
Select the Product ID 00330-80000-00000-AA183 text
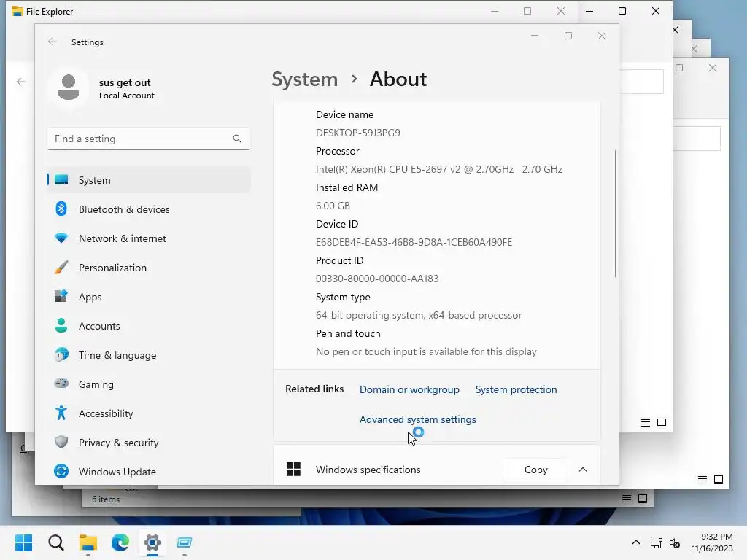[377, 279]
